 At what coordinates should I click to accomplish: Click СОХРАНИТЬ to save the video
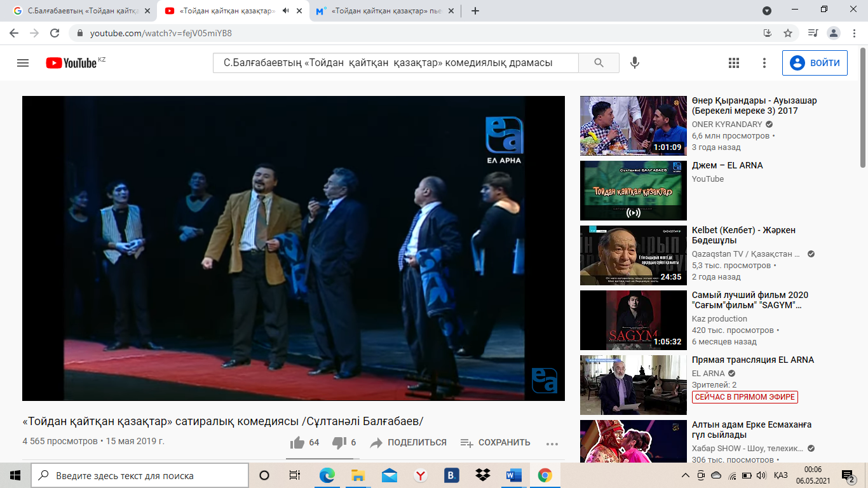[x=495, y=443]
